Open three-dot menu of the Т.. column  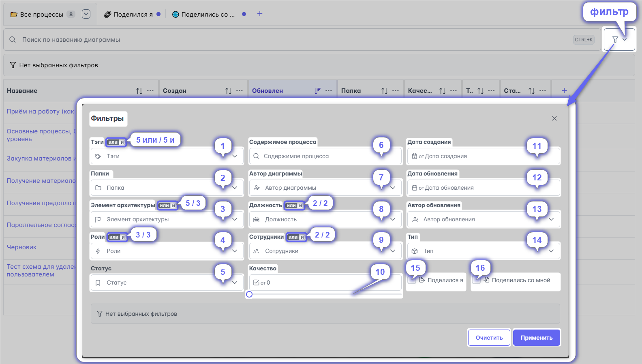[492, 91]
